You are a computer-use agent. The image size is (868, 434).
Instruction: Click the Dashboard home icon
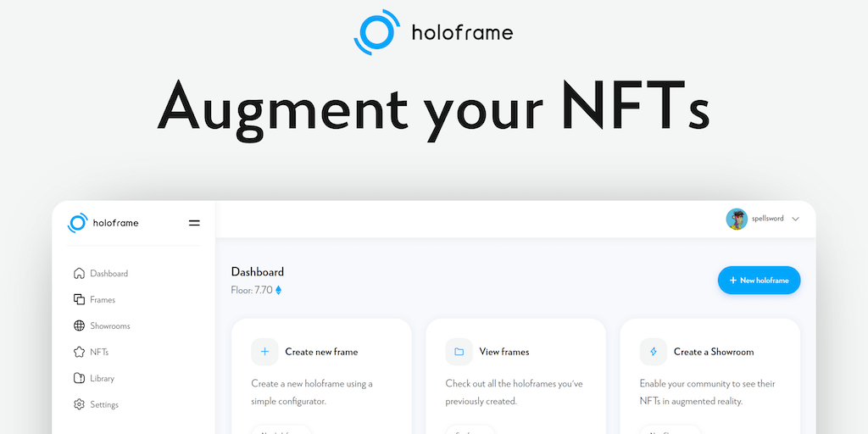pos(79,274)
